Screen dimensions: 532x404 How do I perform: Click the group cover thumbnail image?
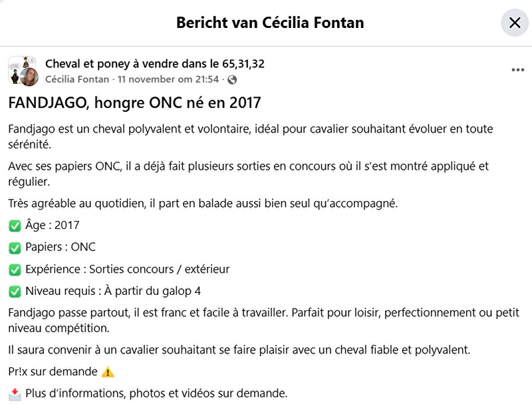point(18,65)
